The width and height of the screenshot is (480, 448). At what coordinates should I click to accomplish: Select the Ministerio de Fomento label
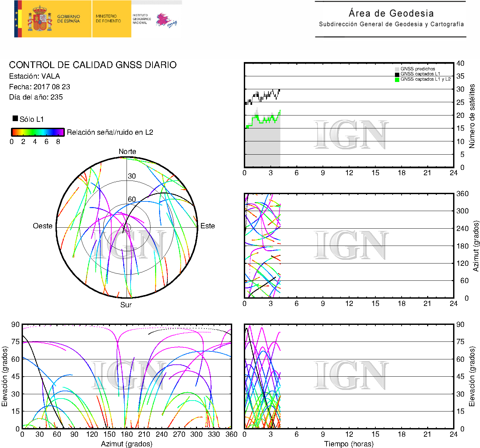tap(108, 19)
